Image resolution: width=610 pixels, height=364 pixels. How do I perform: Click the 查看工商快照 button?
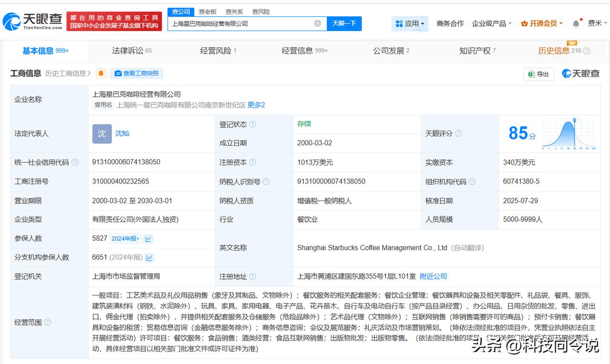pos(136,73)
